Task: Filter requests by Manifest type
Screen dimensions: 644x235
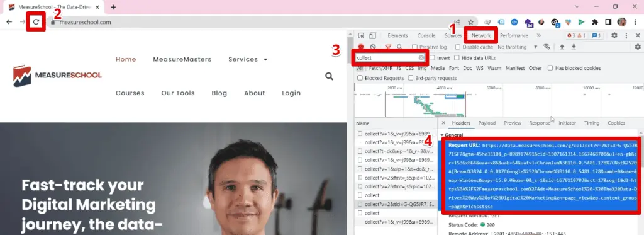Action: click(x=515, y=68)
